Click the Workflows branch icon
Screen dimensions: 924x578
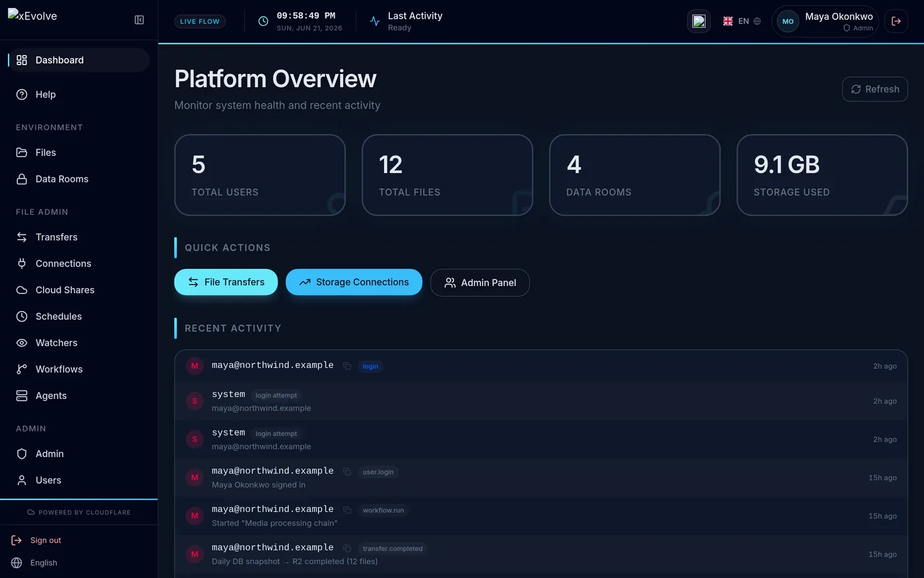coord(22,369)
